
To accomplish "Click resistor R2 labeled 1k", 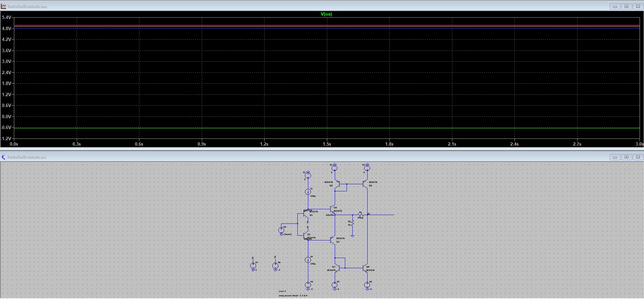I will tap(352, 223).
